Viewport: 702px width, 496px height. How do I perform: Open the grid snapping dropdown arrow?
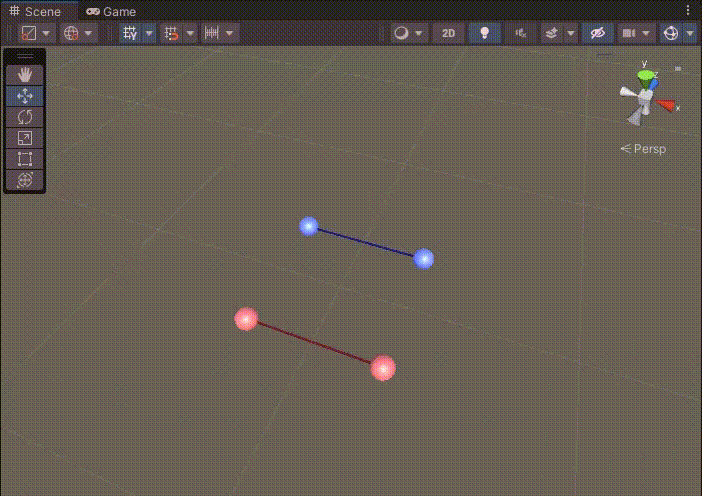pos(190,33)
